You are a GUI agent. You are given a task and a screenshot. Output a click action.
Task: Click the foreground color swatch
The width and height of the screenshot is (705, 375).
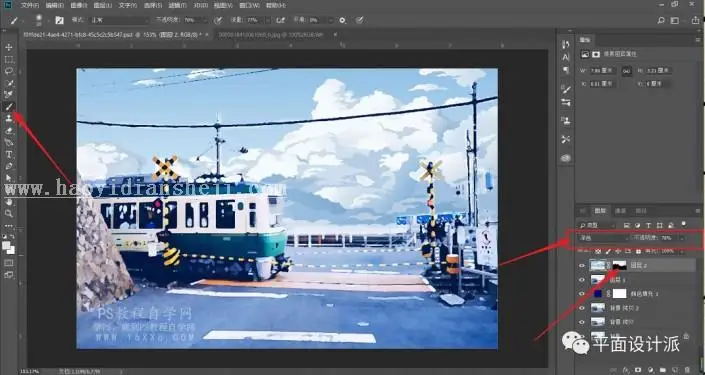(x=6, y=245)
